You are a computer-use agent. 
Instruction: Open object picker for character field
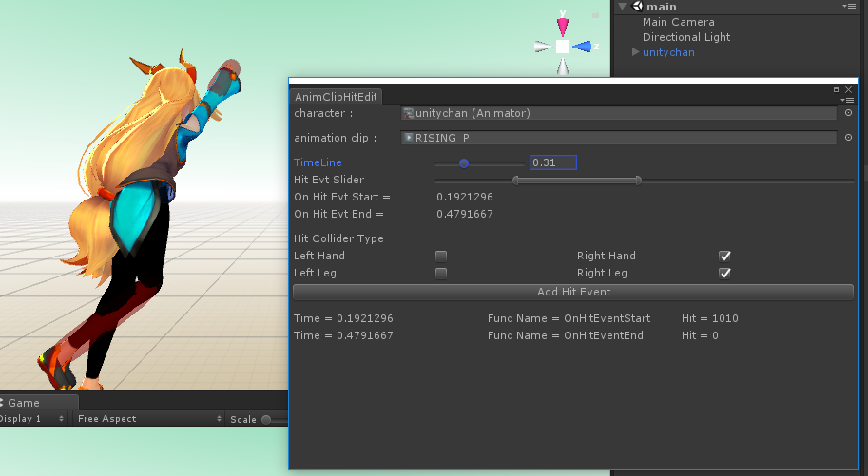(848, 113)
